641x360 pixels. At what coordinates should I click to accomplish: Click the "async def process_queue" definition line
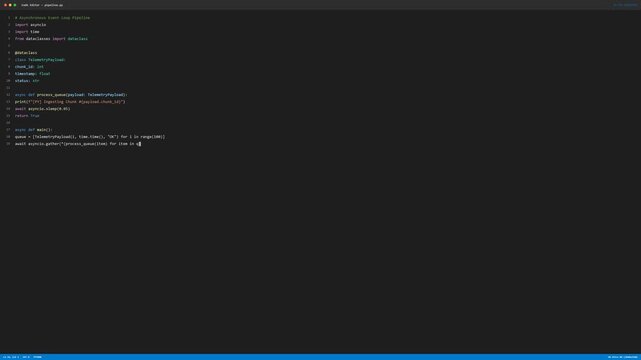[x=71, y=95]
